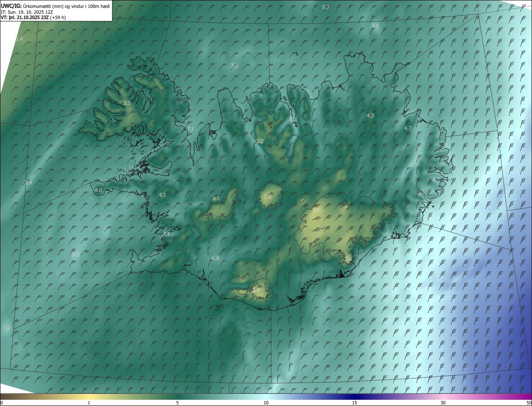The image size is (532, 406).
Task: Click the 4.1 value label on the map
Action: pos(162,195)
